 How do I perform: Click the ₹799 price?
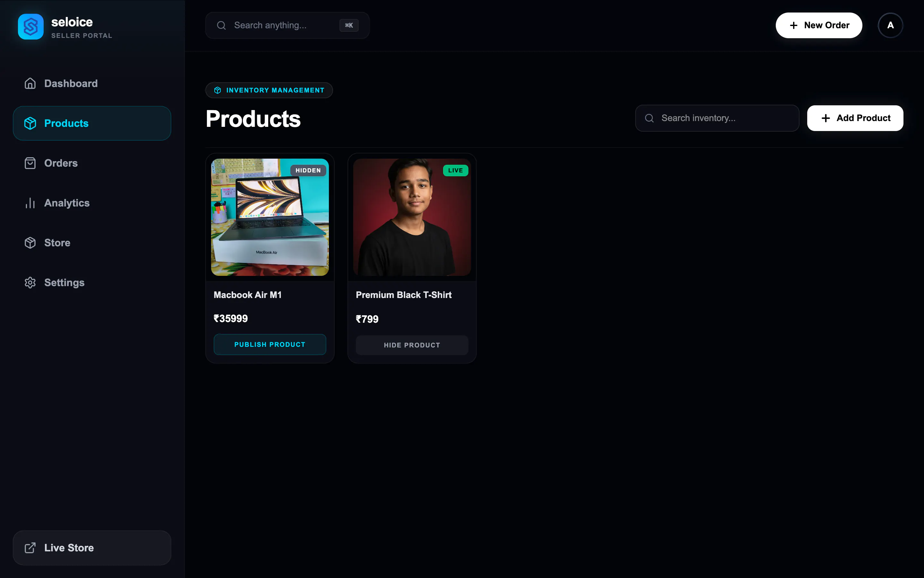coord(367,319)
